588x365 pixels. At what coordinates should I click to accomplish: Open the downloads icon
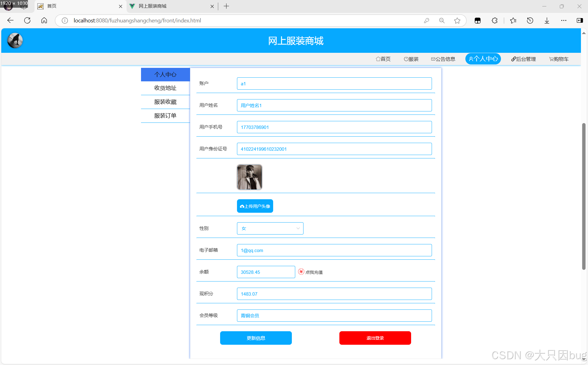(x=547, y=21)
